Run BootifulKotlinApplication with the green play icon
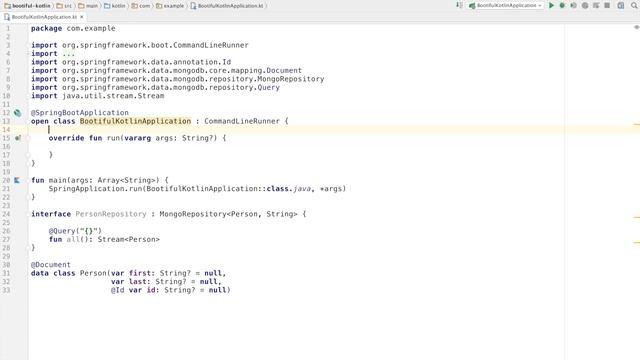 (551, 6)
